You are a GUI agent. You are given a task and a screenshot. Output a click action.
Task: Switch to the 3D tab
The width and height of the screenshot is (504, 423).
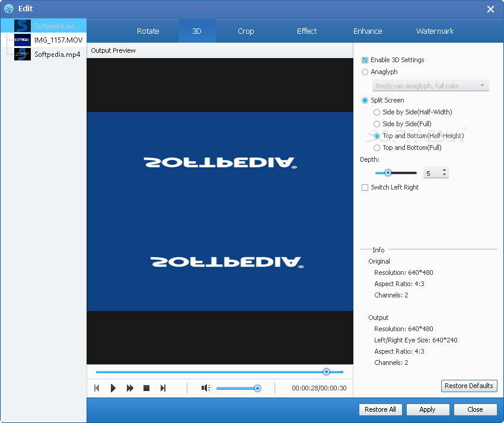(197, 31)
